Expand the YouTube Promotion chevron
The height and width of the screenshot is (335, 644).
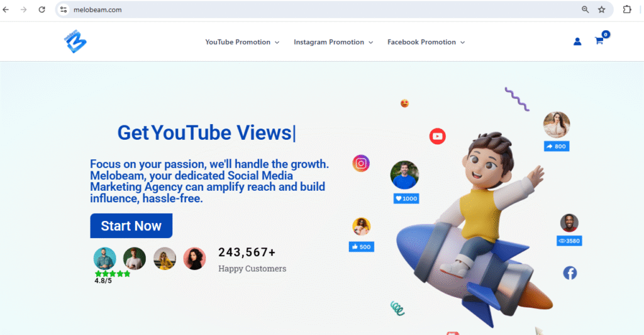tap(277, 42)
